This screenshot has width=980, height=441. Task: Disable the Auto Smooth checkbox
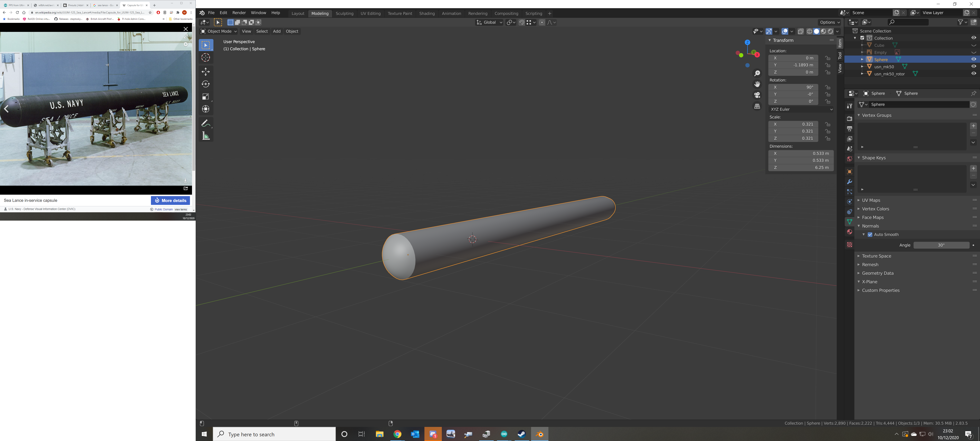coord(870,234)
